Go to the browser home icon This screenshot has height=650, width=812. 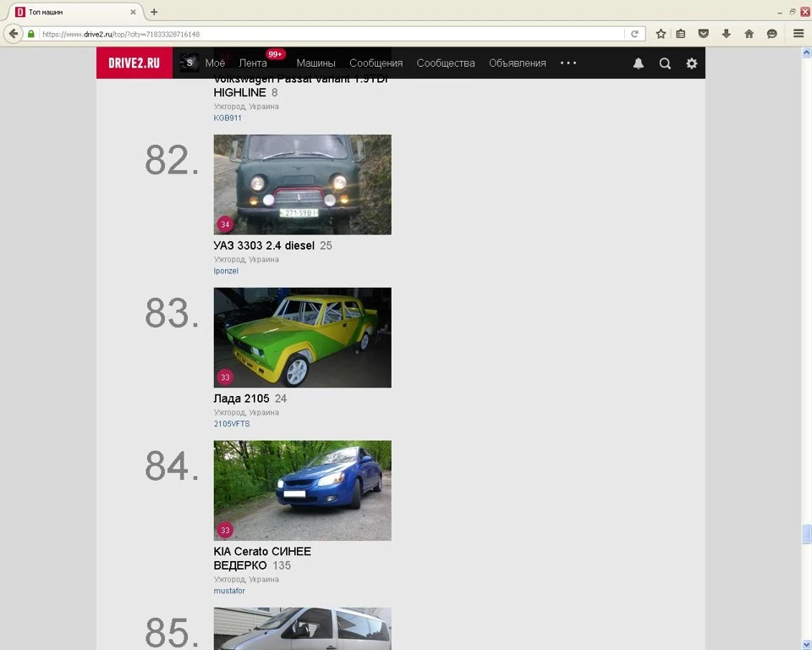click(x=749, y=34)
